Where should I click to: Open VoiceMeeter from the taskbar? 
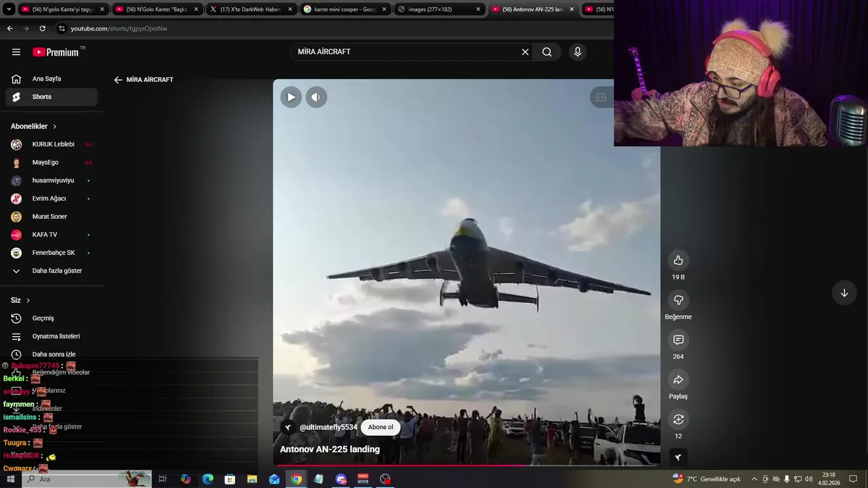(363, 479)
